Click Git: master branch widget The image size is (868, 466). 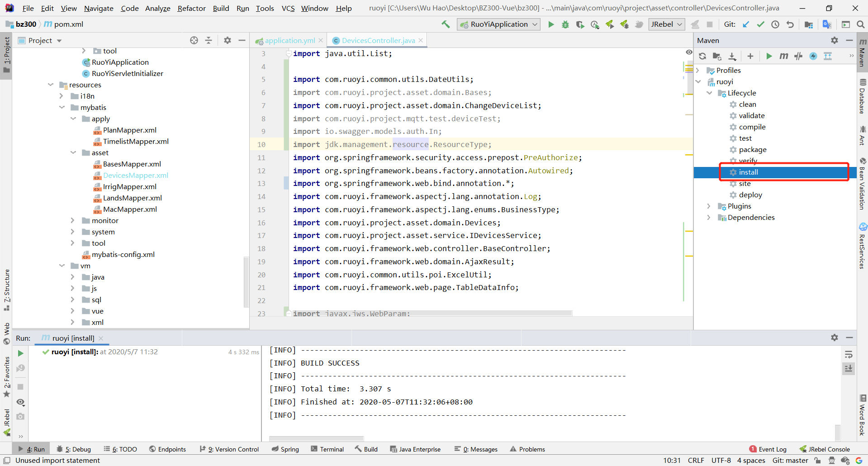pyautogui.click(x=790, y=461)
